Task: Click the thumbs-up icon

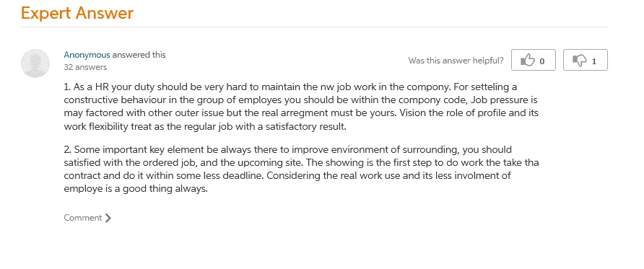Action: pyautogui.click(x=528, y=61)
